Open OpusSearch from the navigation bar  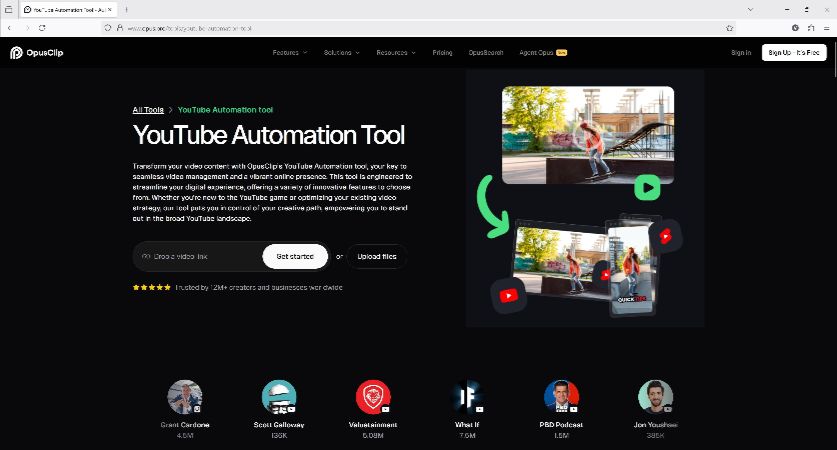coord(486,52)
